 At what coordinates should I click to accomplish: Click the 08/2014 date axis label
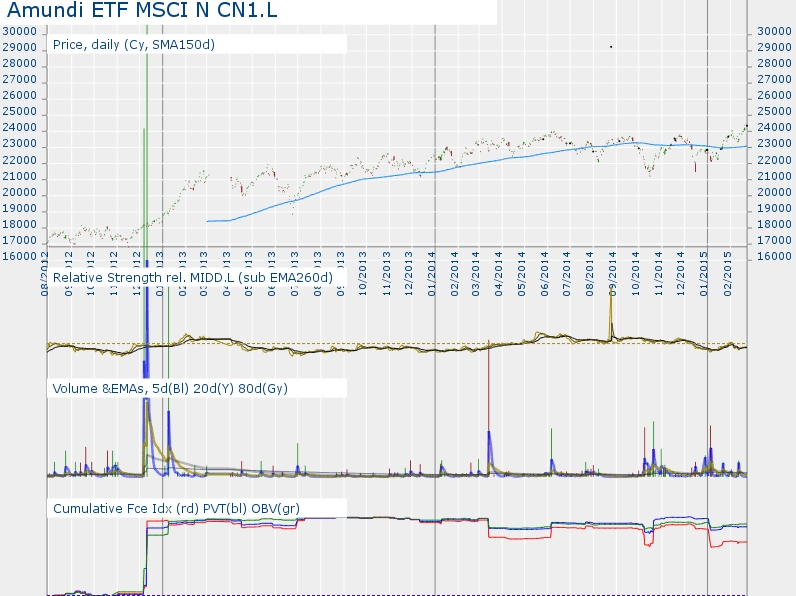click(x=590, y=274)
